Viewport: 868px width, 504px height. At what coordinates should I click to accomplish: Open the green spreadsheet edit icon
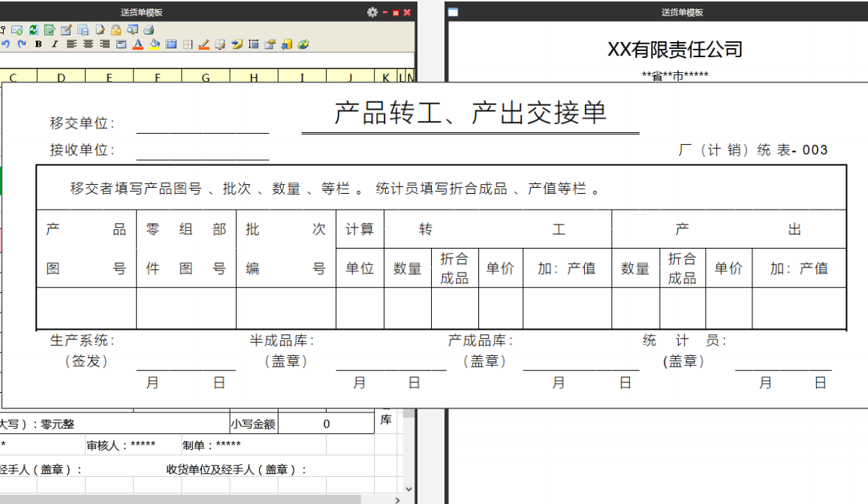pos(50,30)
